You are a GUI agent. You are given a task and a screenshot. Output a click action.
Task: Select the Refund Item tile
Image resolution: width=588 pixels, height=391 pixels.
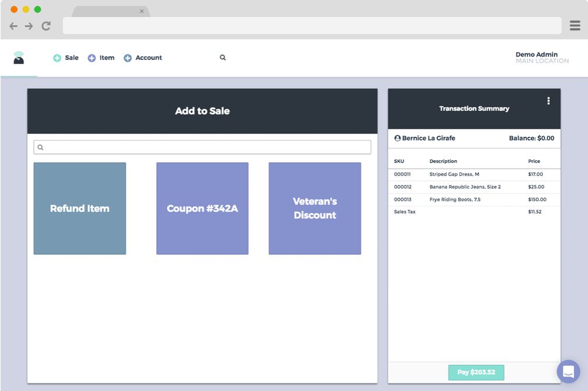(x=79, y=208)
